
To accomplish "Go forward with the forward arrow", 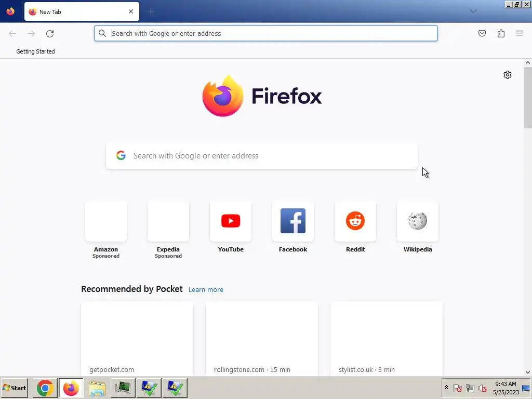I will click(x=31, y=34).
